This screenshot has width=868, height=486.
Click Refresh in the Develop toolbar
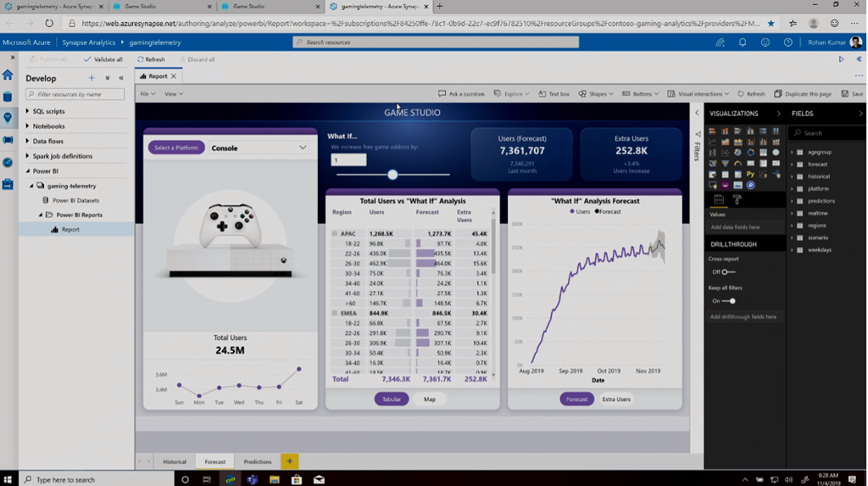click(x=151, y=59)
